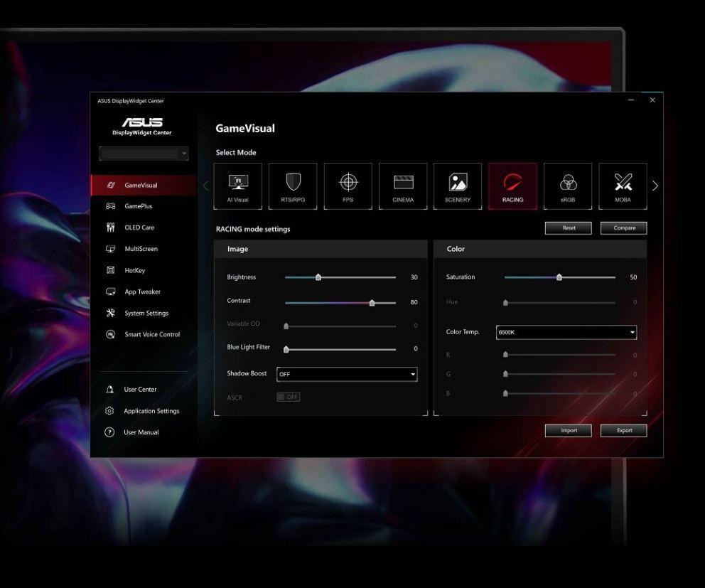Click the Contrast slider handle

(372, 303)
